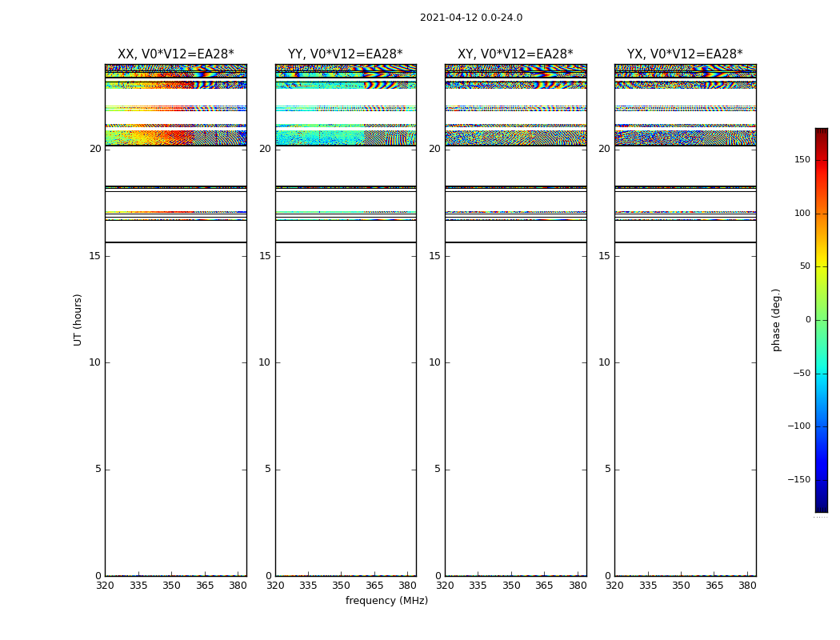Screen dimensions: 840x640
Task: Click the "10" UT tick of XX panel
Action: click(x=95, y=362)
